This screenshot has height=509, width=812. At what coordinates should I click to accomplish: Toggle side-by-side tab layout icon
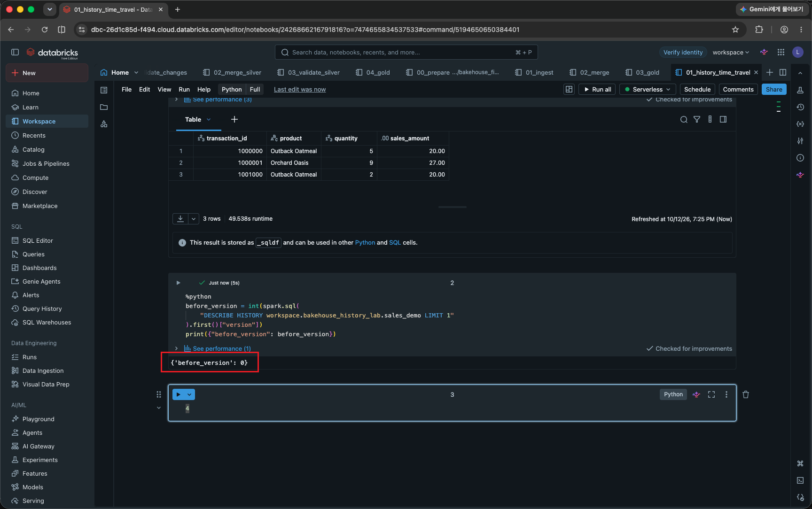[x=783, y=72]
